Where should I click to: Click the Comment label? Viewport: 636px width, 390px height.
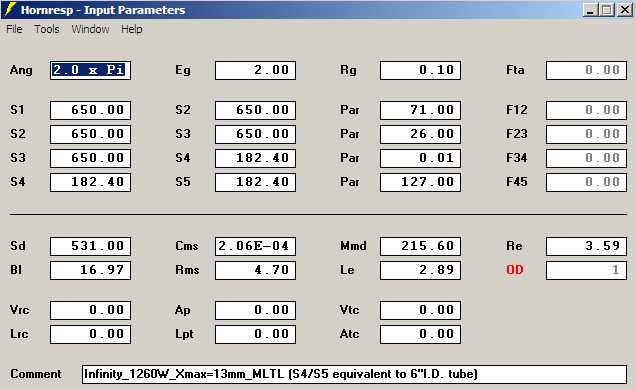(x=36, y=374)
